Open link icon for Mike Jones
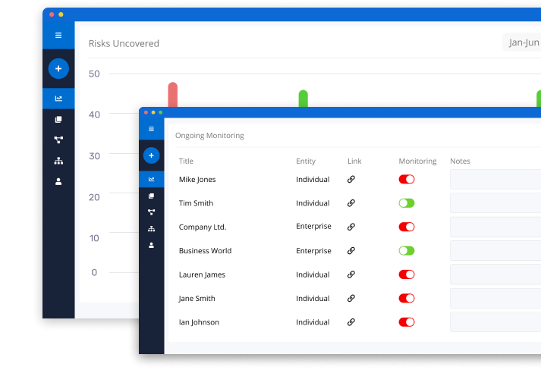 click(x=351, y=179)
